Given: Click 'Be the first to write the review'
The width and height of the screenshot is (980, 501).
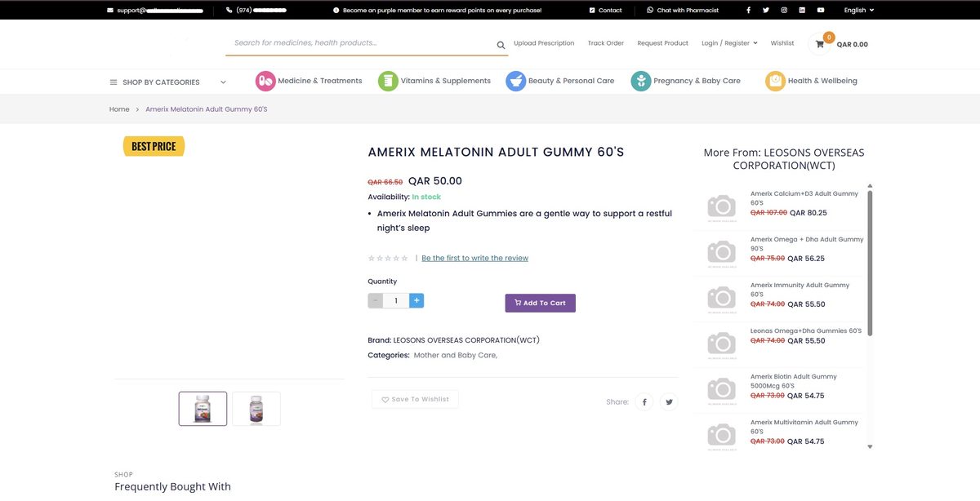Looking at the screenshot, I should click(475, 258).
